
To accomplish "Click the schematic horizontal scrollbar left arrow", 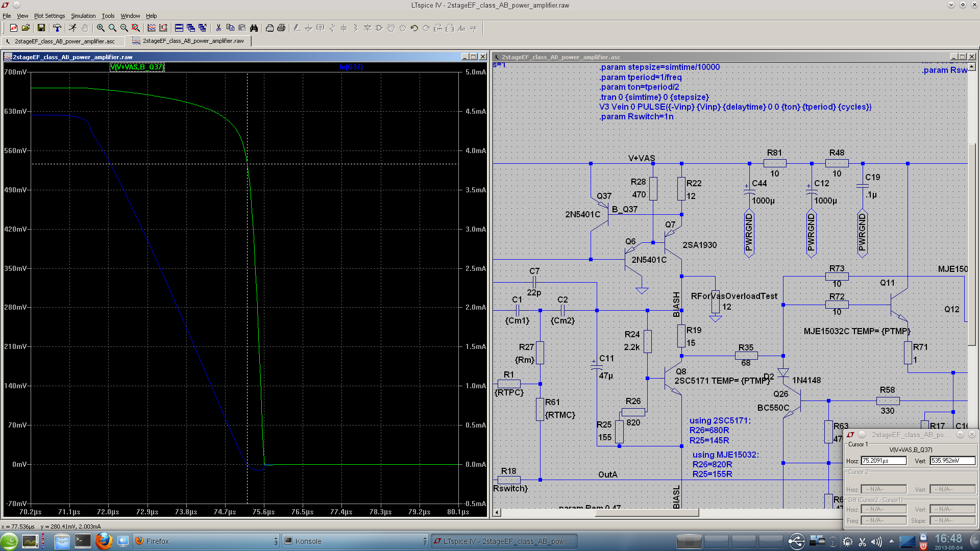I will 497,512.
